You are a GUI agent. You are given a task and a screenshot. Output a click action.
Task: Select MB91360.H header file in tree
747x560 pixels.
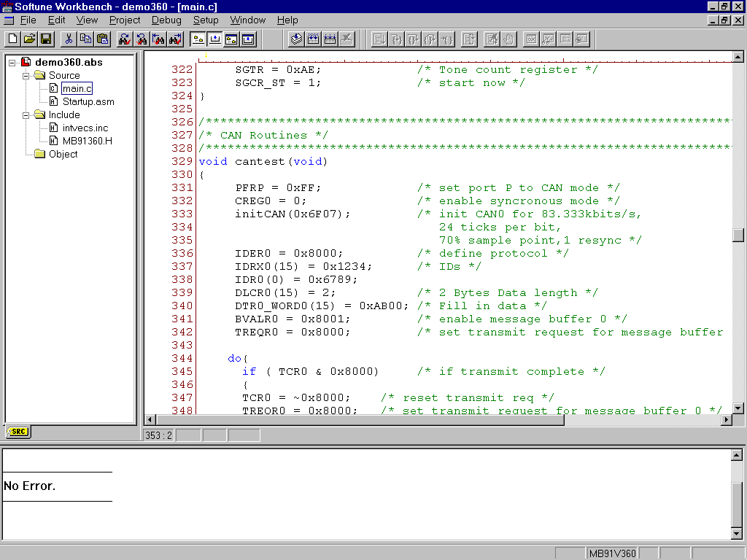click(87, 141)
